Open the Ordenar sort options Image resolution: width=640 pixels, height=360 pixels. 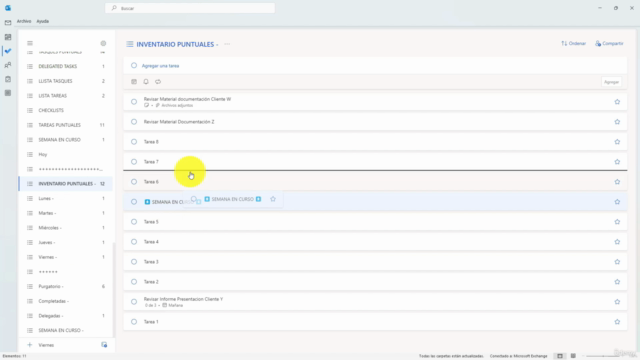(x=573, y=43)
